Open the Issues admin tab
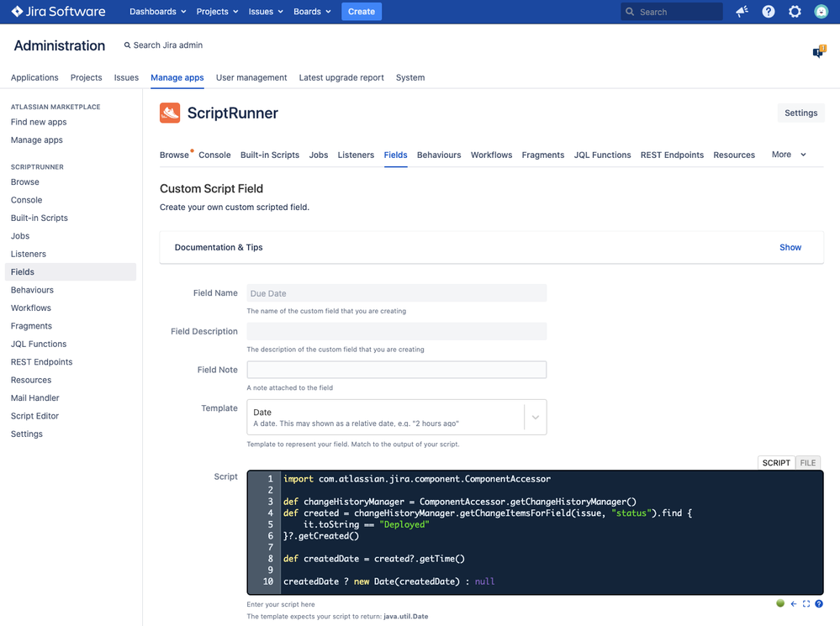The height and width of the screenshot is (626, 840). tap(126, 77)
